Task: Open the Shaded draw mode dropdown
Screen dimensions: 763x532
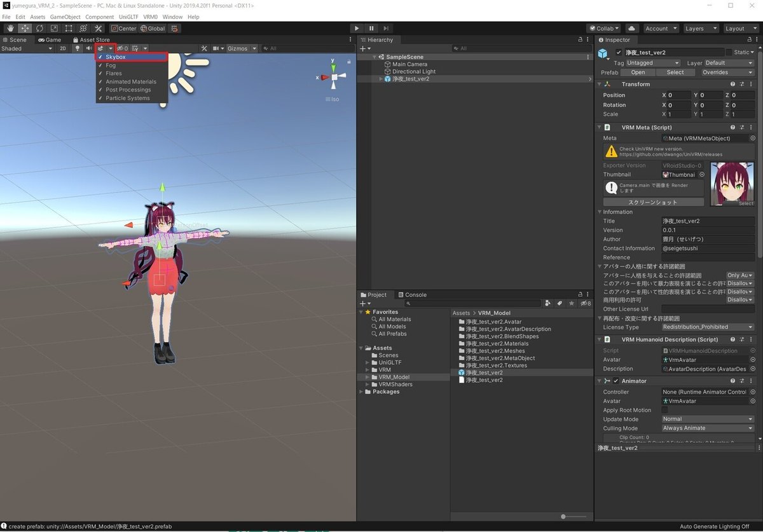Action: click(25, 48)
